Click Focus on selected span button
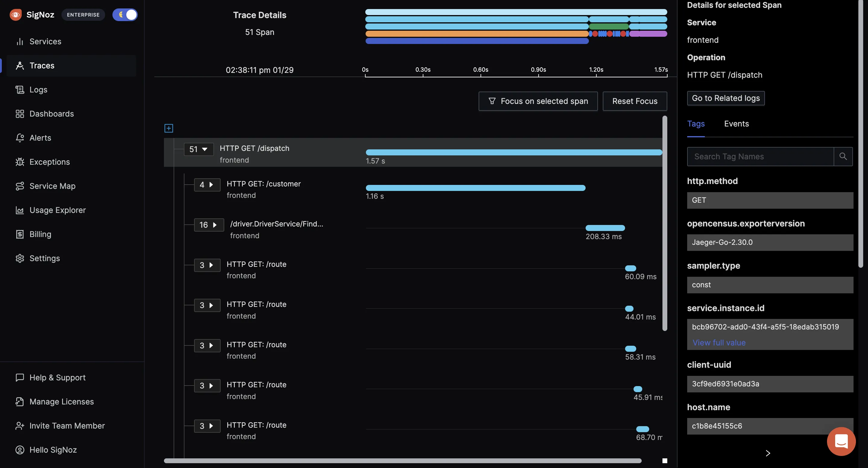This screenshot has height=468, width=868. 538,101
